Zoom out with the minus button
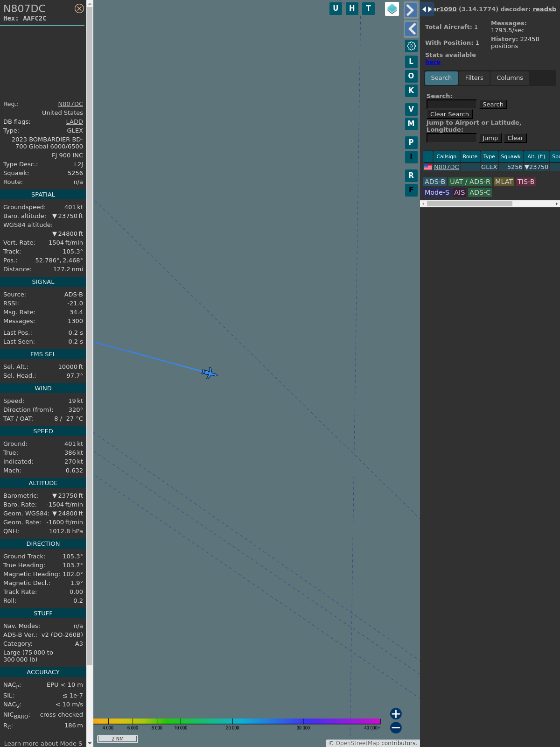Screen dimensions: 560x747 tap(396, 727)
